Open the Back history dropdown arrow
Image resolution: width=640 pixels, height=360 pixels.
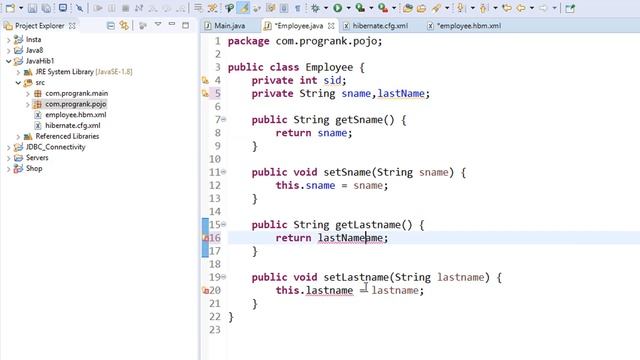tap(531, 8)
